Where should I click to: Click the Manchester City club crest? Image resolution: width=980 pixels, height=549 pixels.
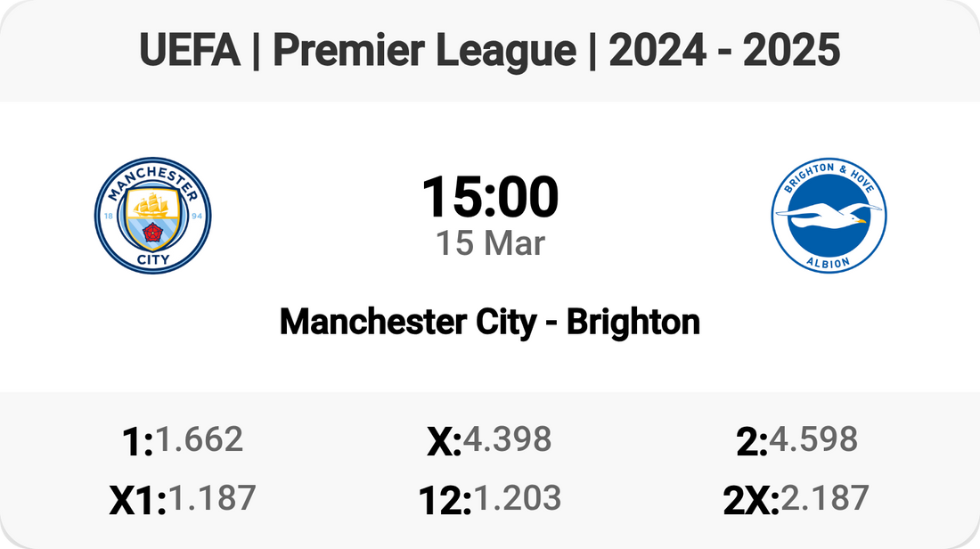pyautogui.click(x=152, y=214)
